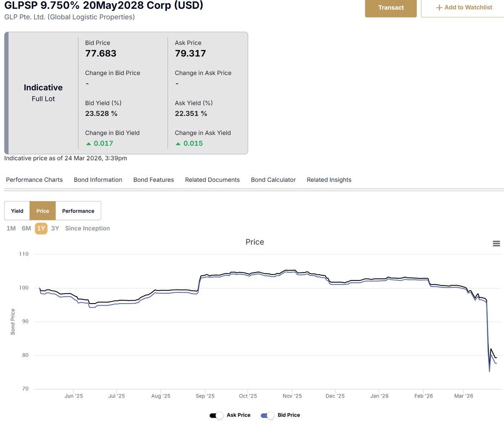This screenshot has height=427, width=504.
Task: Open the chart hamburger menu icon
Action: pos(496,244)
